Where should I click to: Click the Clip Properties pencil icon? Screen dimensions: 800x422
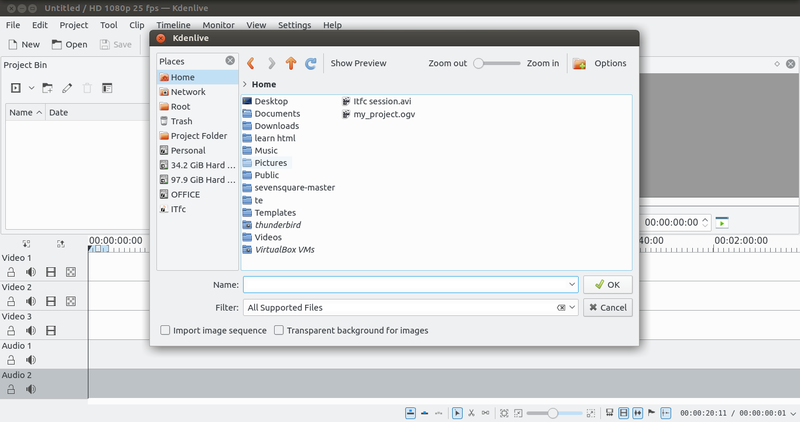pyautogui.click(x=67, y=88)
